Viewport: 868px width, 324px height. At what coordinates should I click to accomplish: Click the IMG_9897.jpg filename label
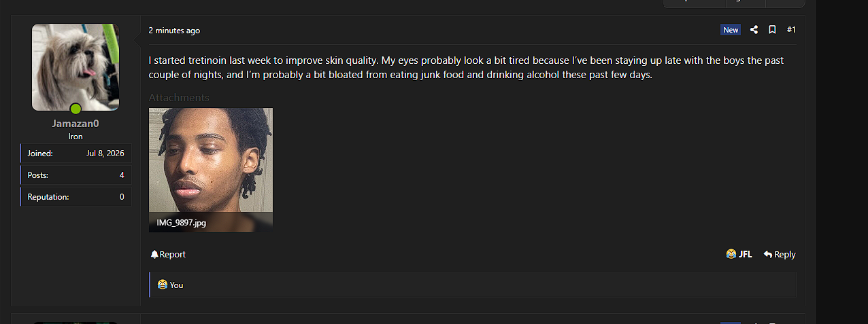181,223
